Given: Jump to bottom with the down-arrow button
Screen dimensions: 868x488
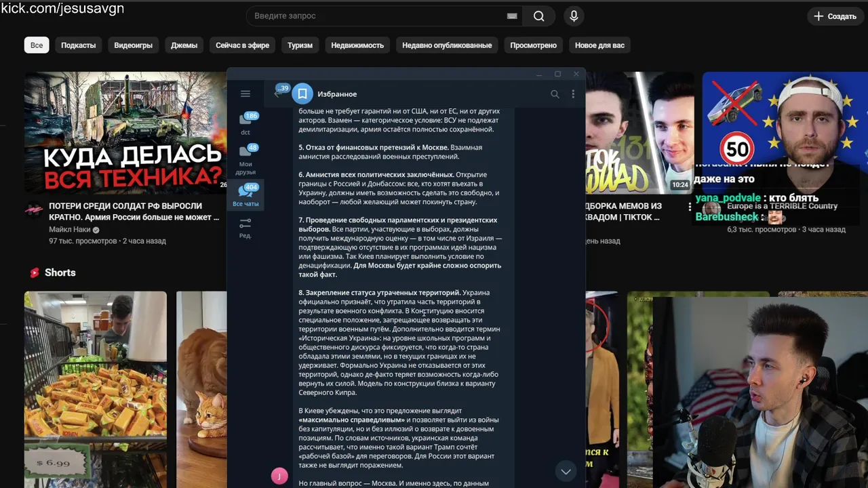Looking at the screenshot, I should pos(566,471).
